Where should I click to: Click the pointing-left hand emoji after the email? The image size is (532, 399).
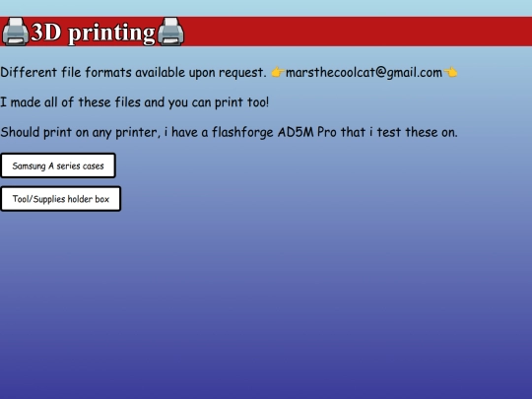tap(450, 72)
